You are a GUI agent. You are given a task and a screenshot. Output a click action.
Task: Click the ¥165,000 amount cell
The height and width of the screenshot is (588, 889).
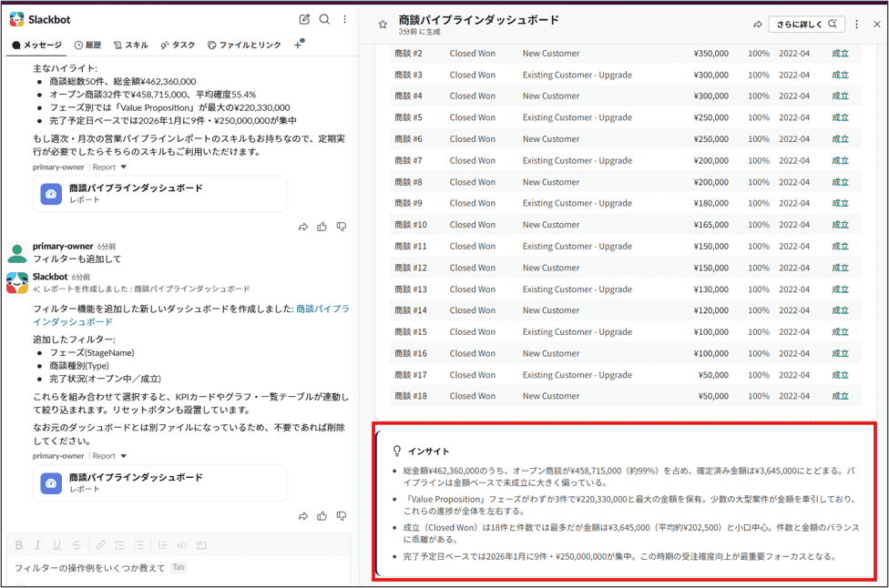[711, 225]
